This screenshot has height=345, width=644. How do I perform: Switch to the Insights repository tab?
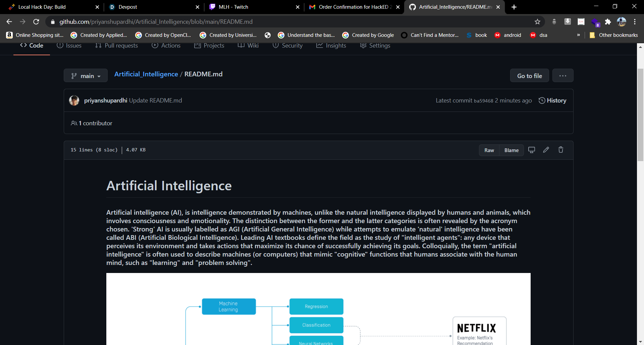331,46
